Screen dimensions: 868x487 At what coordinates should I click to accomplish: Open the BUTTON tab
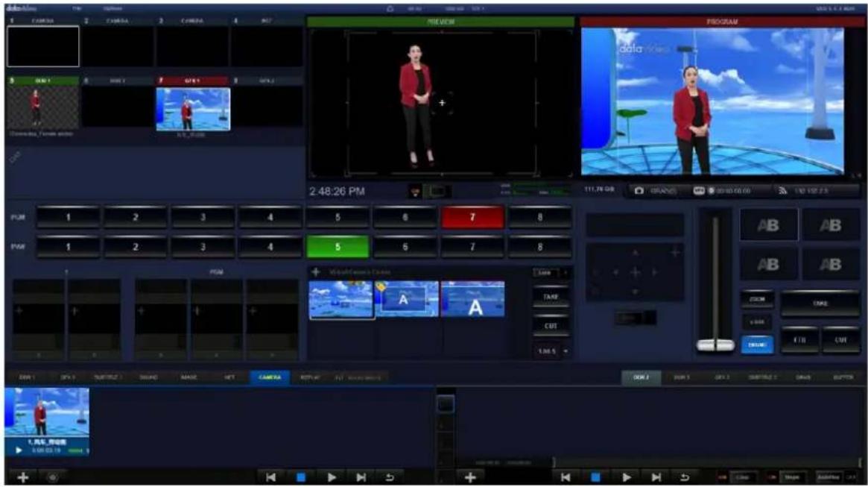(x=843, y=377)
